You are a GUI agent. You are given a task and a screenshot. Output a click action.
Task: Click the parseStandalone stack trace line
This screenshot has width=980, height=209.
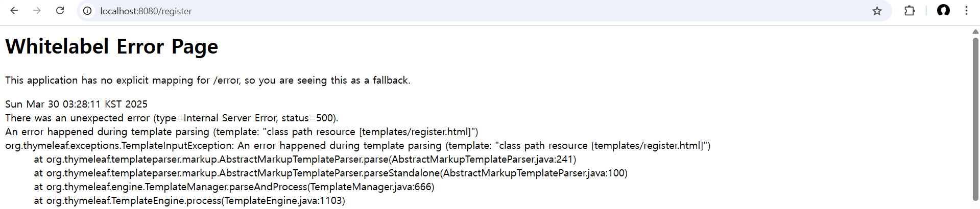[x=330, y=173]
